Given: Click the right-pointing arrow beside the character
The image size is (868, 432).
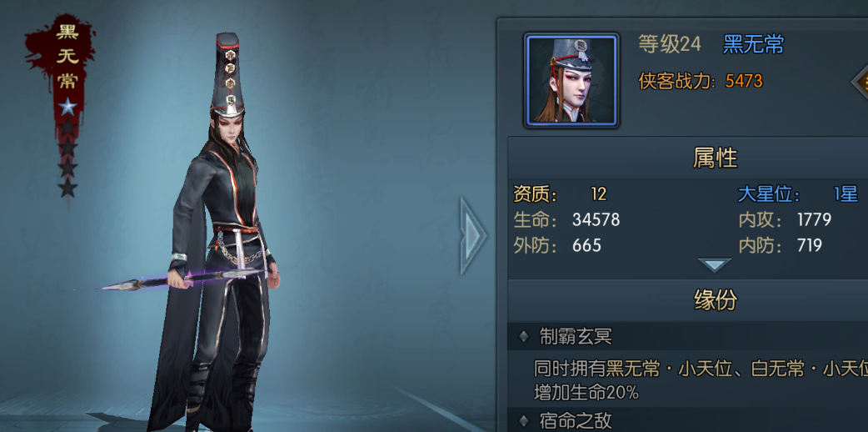Looking at the screenshot, I should (473, 236).
